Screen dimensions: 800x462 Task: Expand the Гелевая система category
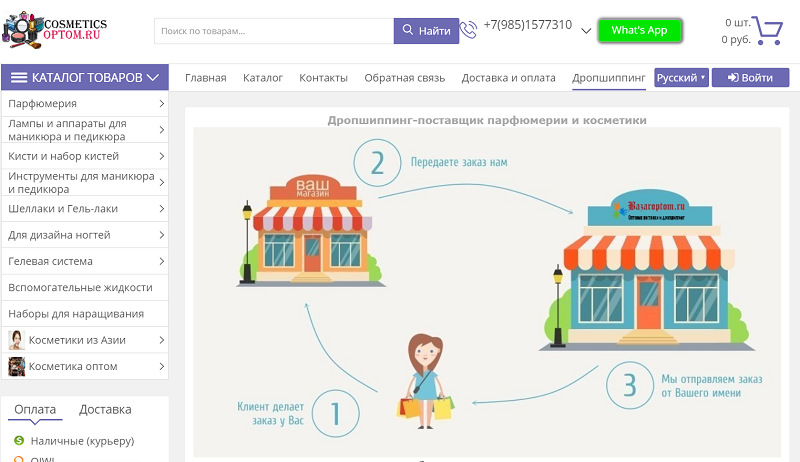pyautogui.click(x=85, y=261)
